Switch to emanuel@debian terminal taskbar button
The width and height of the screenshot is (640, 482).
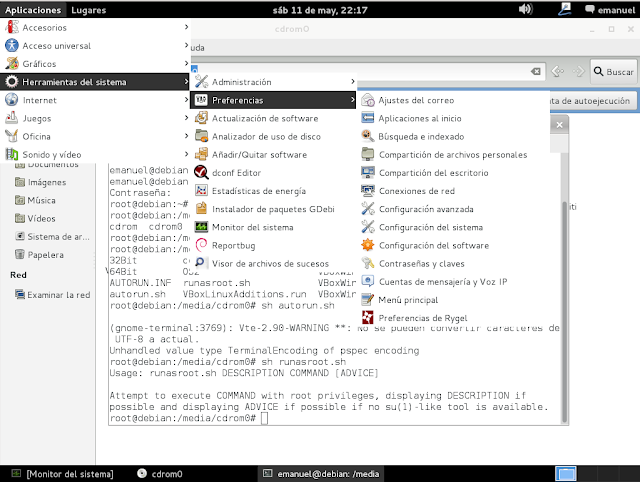(x=321, y=474)
